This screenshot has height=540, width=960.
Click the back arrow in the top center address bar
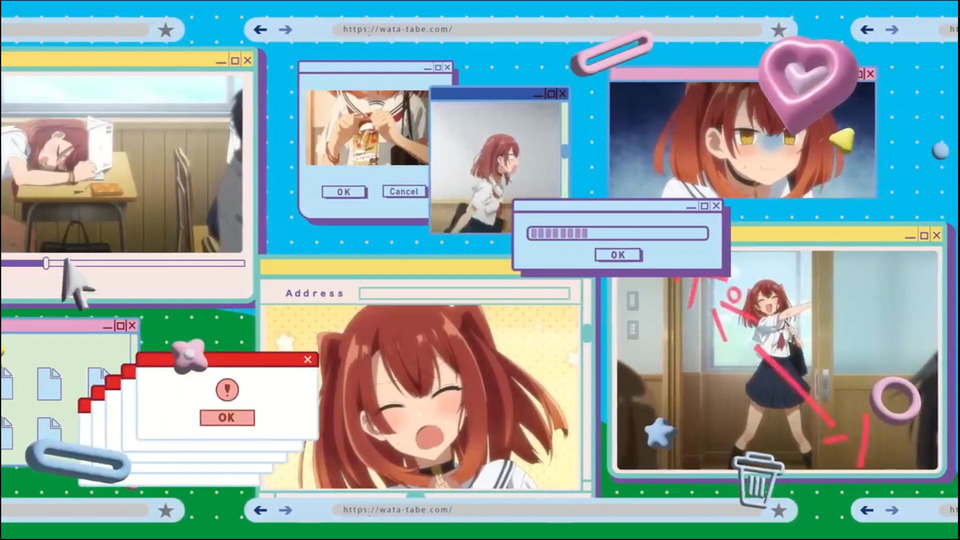coord(260,29)
